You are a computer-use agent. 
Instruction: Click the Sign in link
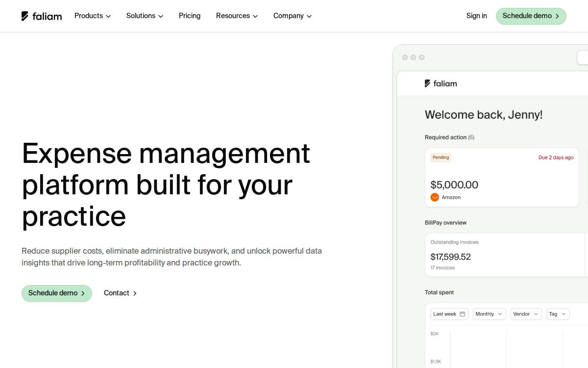477,16
